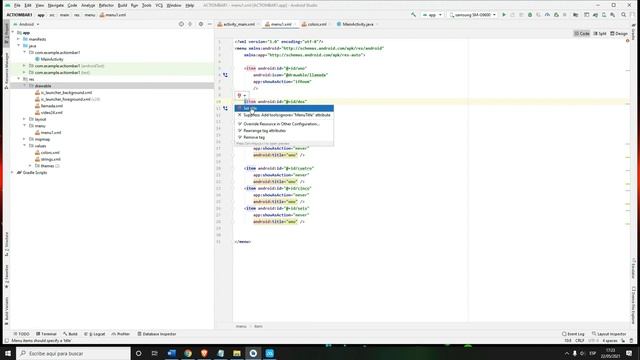640x360 pixels.
Task: Open the Terminal tool window
Action: pos(47,334)
